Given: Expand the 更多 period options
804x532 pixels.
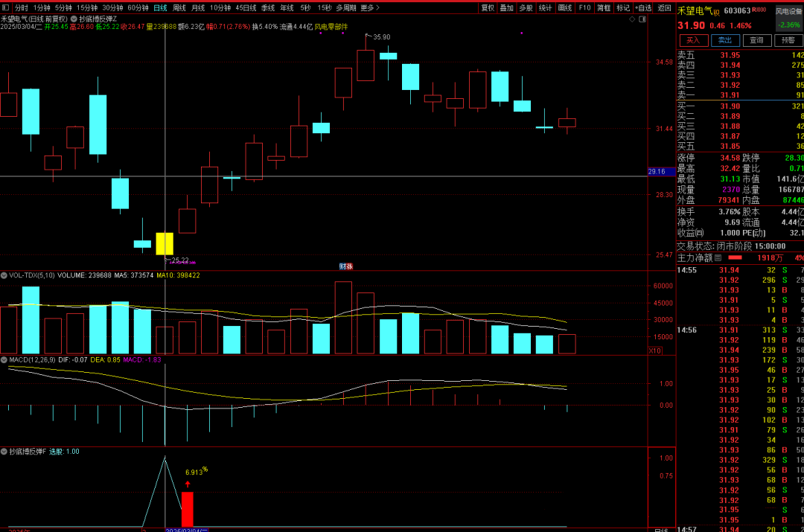Looking at the screenshot, I should click(369, 7).
